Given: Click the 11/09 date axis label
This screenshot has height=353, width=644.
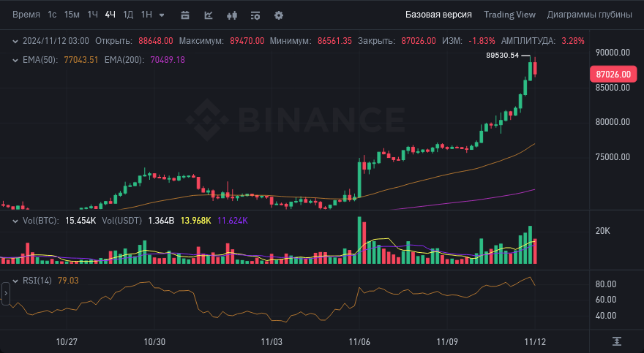Looking at the screenshot, I should pyautogui.click(x=447, y=342).
